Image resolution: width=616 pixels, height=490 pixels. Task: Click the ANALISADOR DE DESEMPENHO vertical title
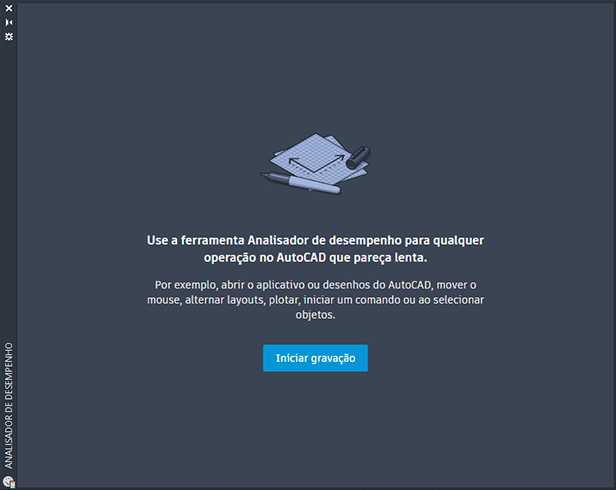9,406
